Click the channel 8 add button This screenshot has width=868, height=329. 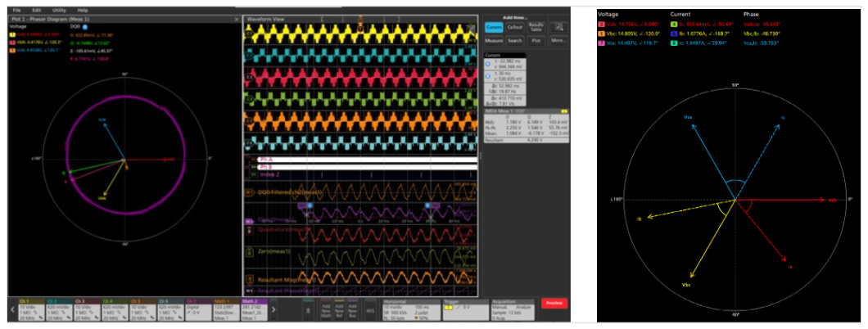[309, 309]
